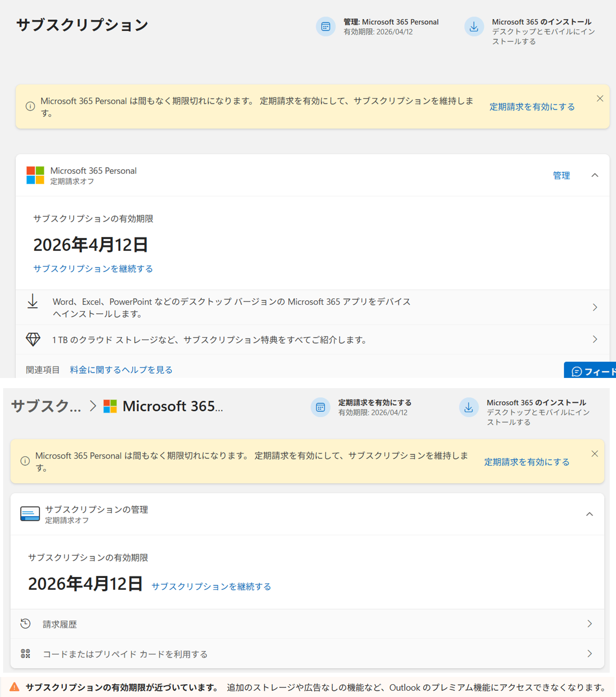
Task: Collapse the サブスクリプションの管理 section
Action: pos(590,514)
